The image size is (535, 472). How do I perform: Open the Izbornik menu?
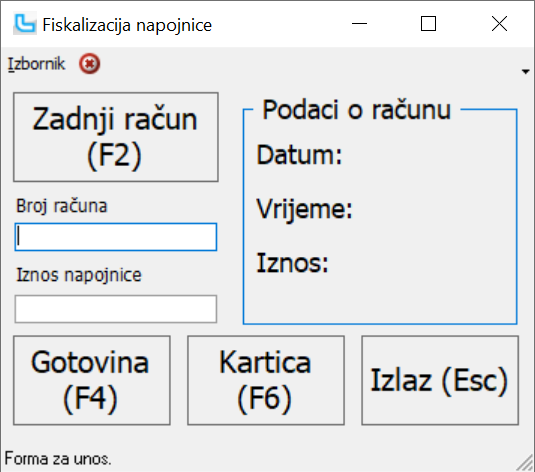pos(36,64)
